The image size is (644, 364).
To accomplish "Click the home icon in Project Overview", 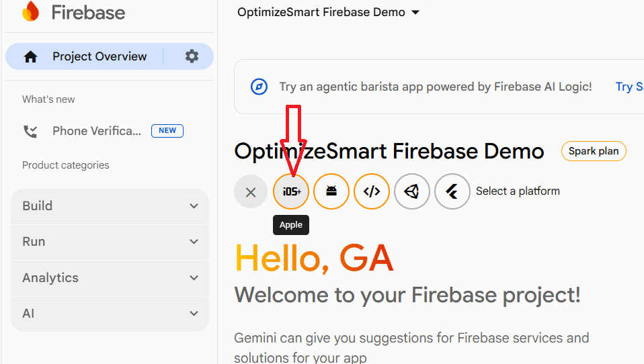I will coord(30,56).
